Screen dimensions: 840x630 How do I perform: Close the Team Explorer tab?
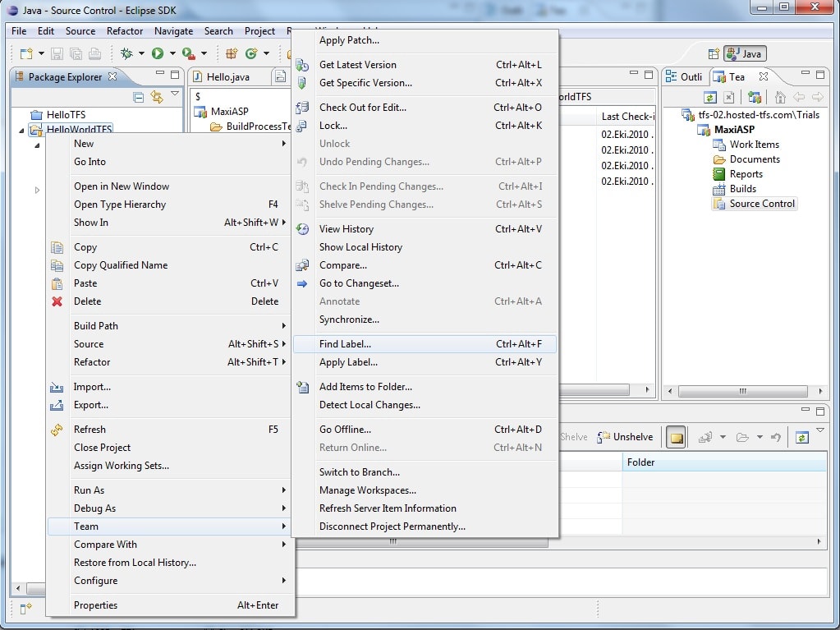pos(764,76)
